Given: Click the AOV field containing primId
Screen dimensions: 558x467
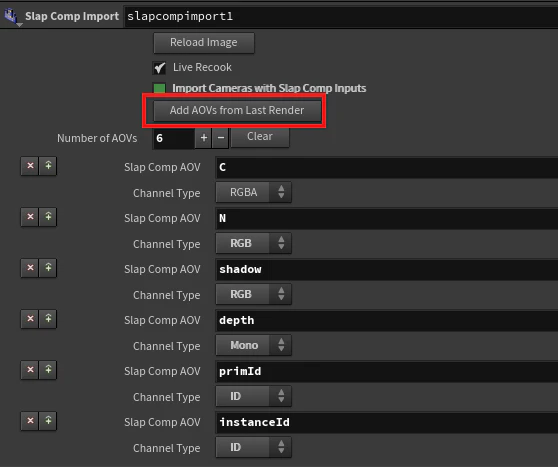Looking at the screenshot, I should 387,371.
